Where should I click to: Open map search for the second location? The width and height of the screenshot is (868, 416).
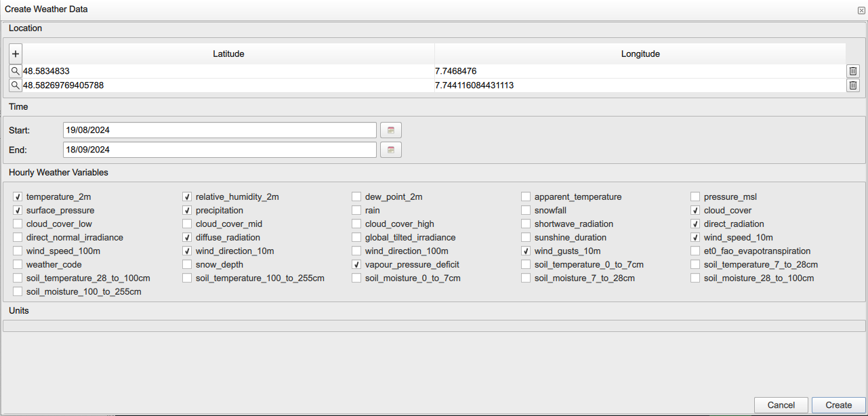(15, 85)
